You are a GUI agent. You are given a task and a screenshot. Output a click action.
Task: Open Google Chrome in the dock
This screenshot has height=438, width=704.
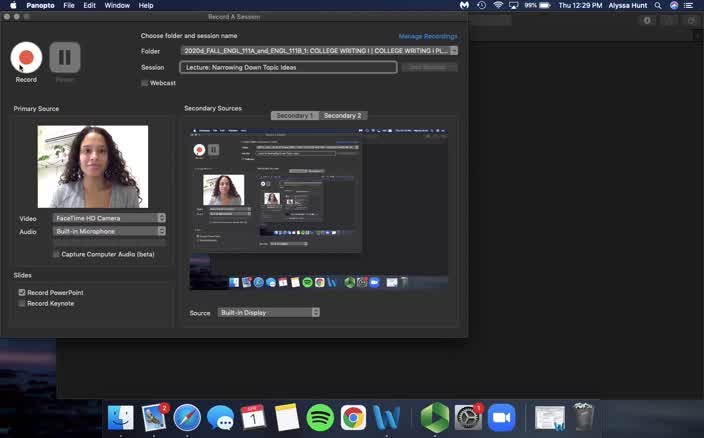pos(353,417)
